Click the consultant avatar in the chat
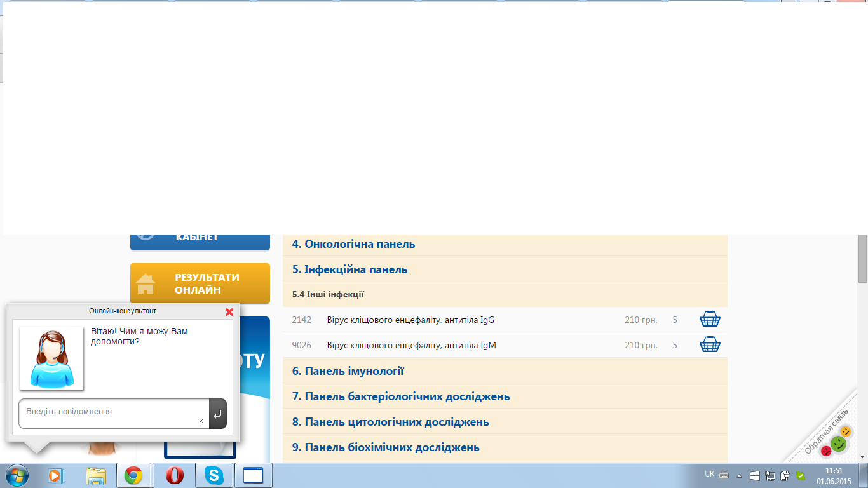Screen dimensions: 868x488 click(51, 358)
